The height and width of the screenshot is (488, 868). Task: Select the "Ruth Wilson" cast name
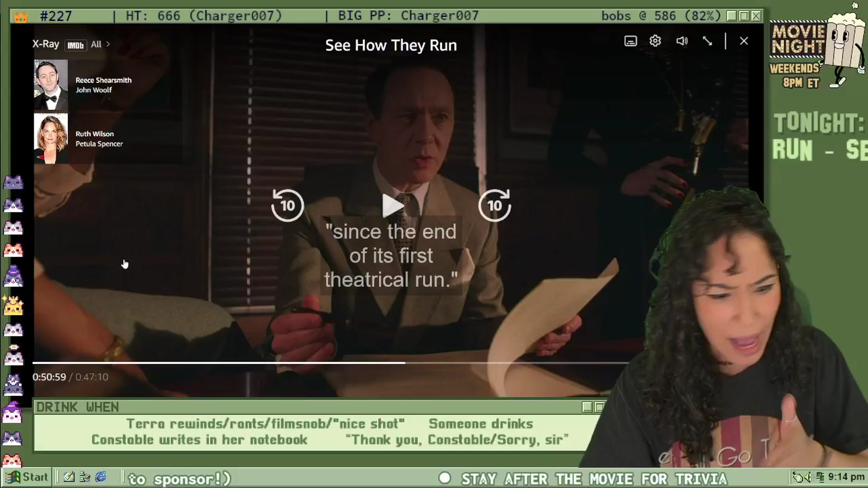[x=94, y=134]
